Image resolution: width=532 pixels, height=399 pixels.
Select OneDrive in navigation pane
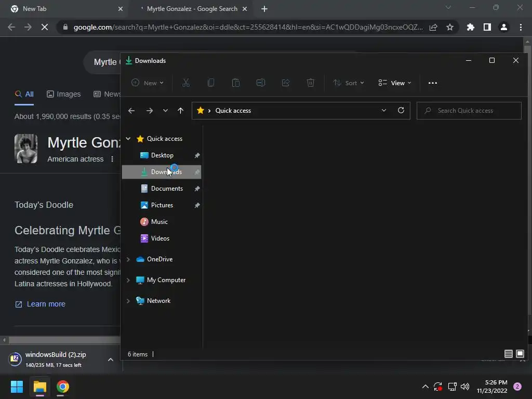[x=159, y=259]
